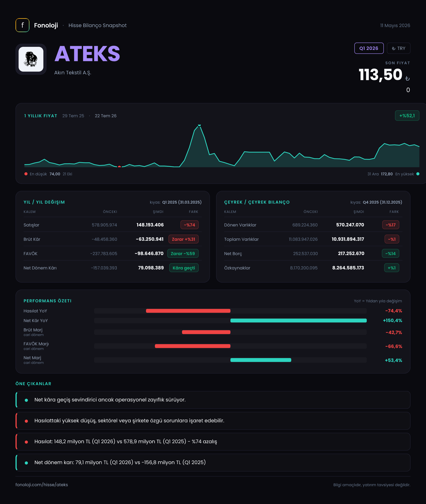
Task: Click the 11 Mayıs 2026 date
Action: point(395,26)
